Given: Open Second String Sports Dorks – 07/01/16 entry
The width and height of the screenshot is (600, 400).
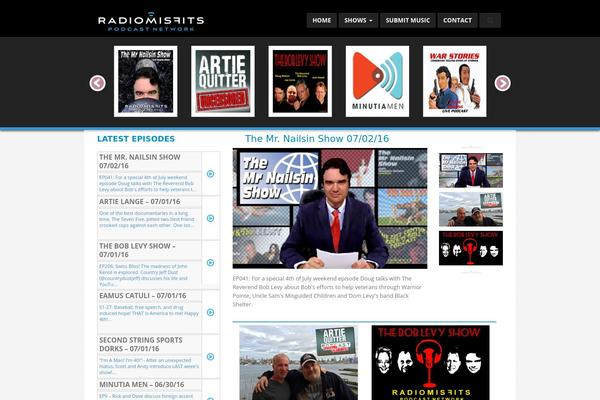Looking at the screenshot, I should click(140, 344).
